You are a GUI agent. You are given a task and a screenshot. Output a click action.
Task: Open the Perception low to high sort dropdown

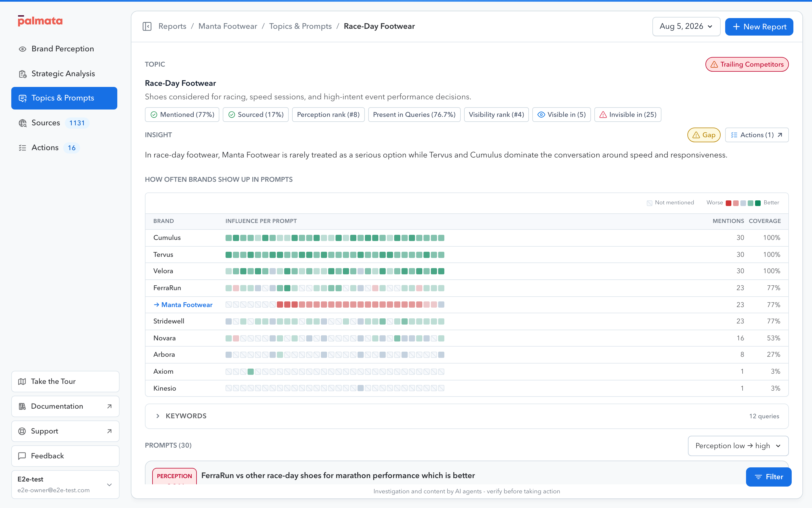[x=738, y=446]
